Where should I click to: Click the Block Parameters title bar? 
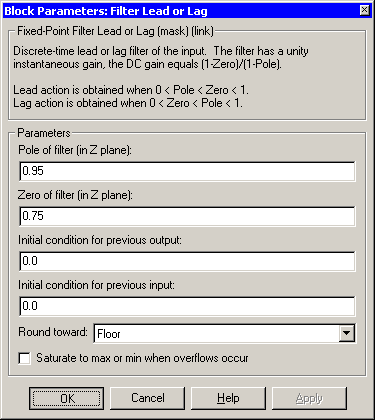[182, 11]
